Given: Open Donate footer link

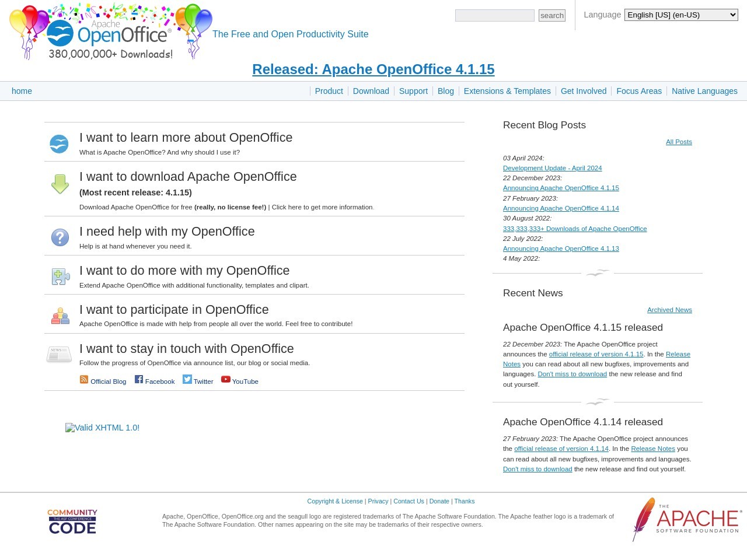Looking at the screenshot, I should 439,501.
